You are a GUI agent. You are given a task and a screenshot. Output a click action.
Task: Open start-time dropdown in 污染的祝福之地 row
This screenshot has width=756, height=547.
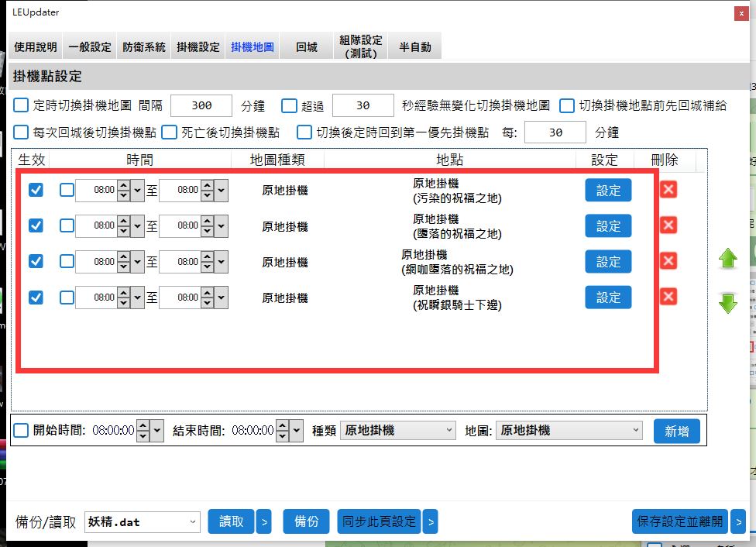tap(137, 190)
